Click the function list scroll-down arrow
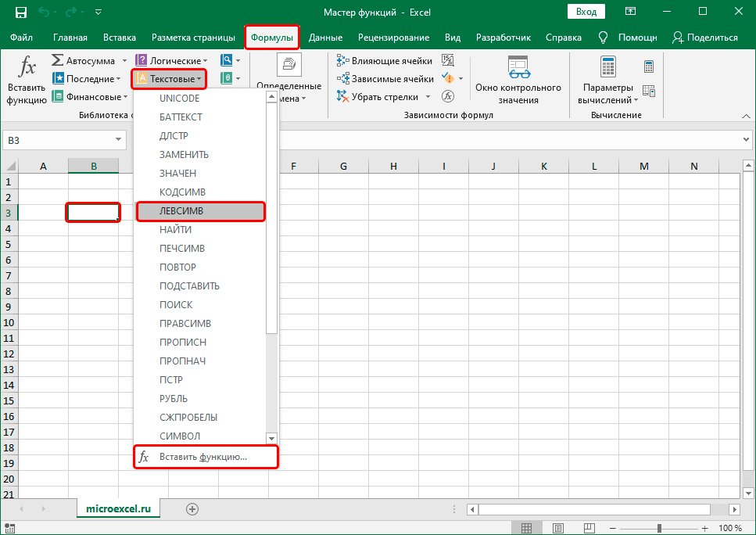This screenshot has height=535, width=756. tap(271, 438)
